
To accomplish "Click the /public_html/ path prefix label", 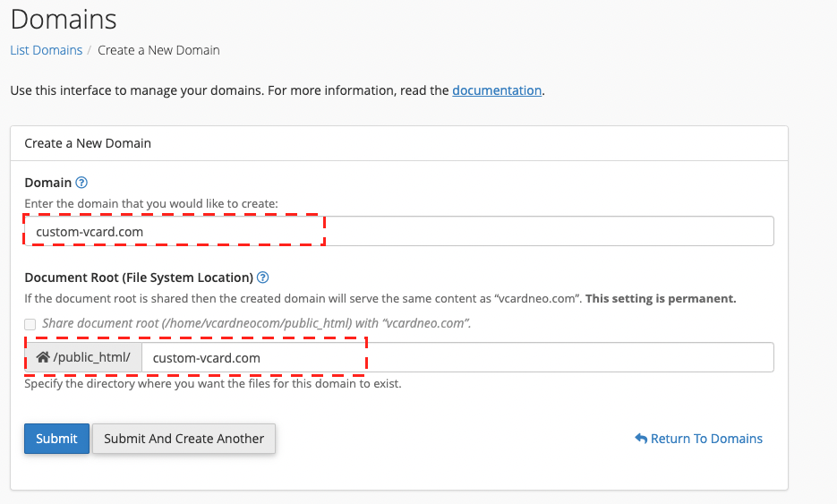I will coord(91,357).
